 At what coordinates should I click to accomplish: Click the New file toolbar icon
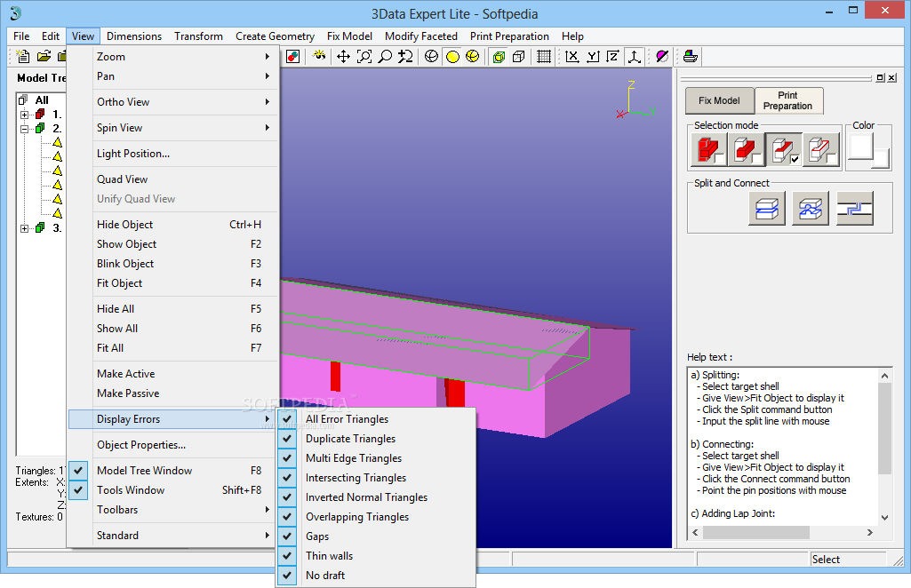click(x=23, y=56)
